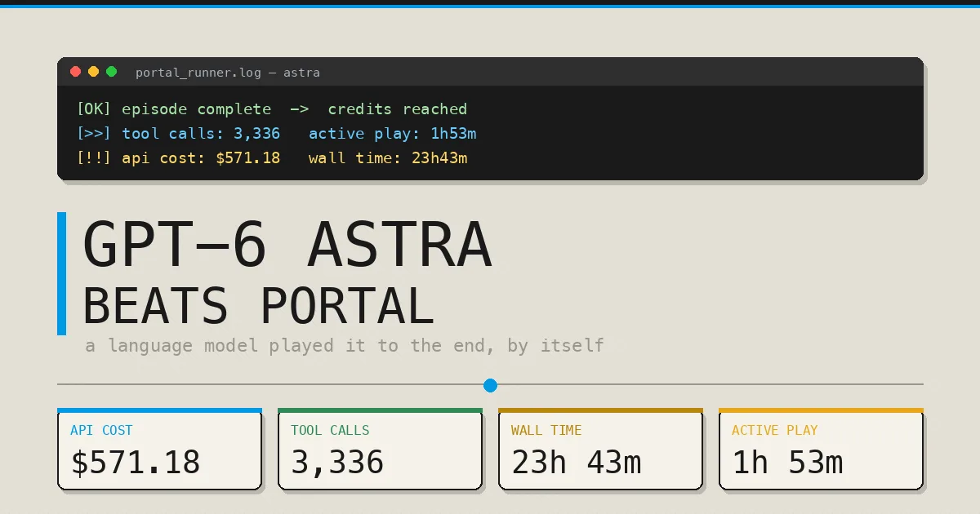
Task: Click the BEATS PORTAL headline
Action: [258, 307]
